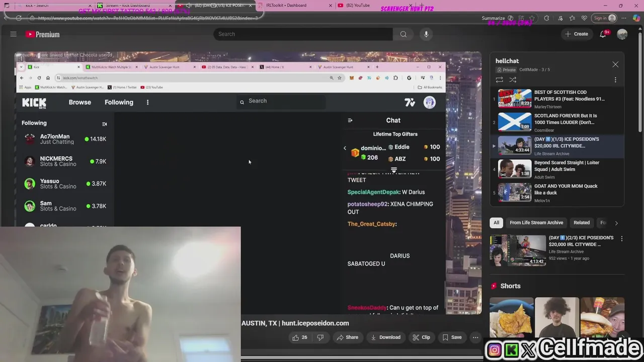
Task: Select the Related filter chip
Action: (x=582, y=223)
